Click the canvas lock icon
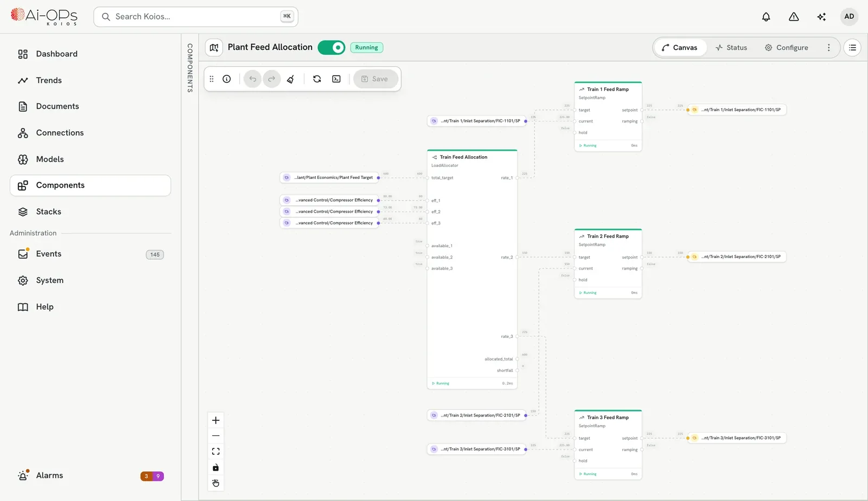This screenshot has width=868, height=501. pyautogui.click(x=216, y=467)
